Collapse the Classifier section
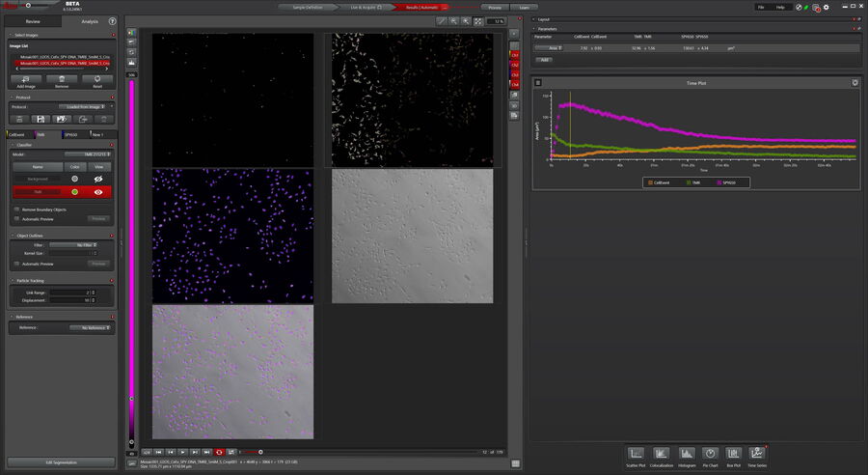Screen dimensions: 868x475 pos(13,145)
